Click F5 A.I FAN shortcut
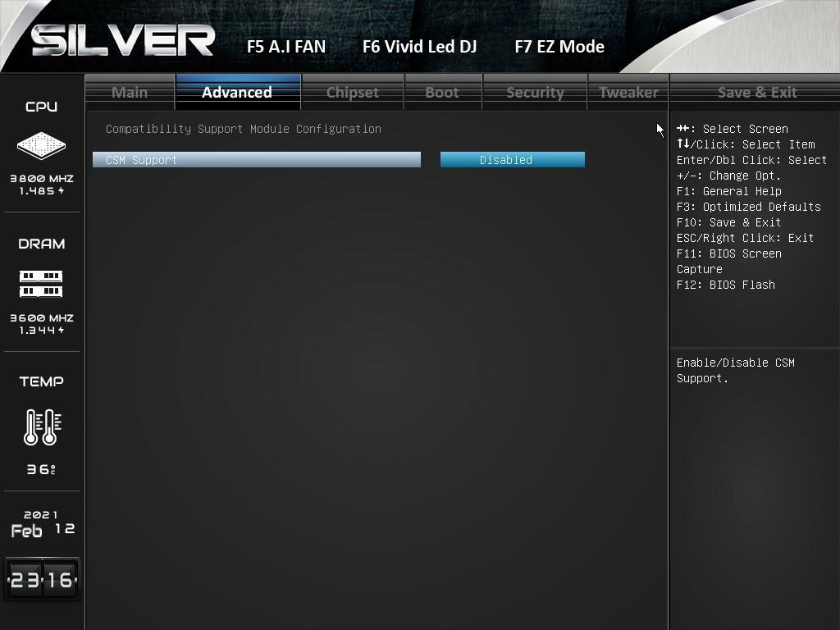Viewport: 840px width, 630px height. pos(286,47)
